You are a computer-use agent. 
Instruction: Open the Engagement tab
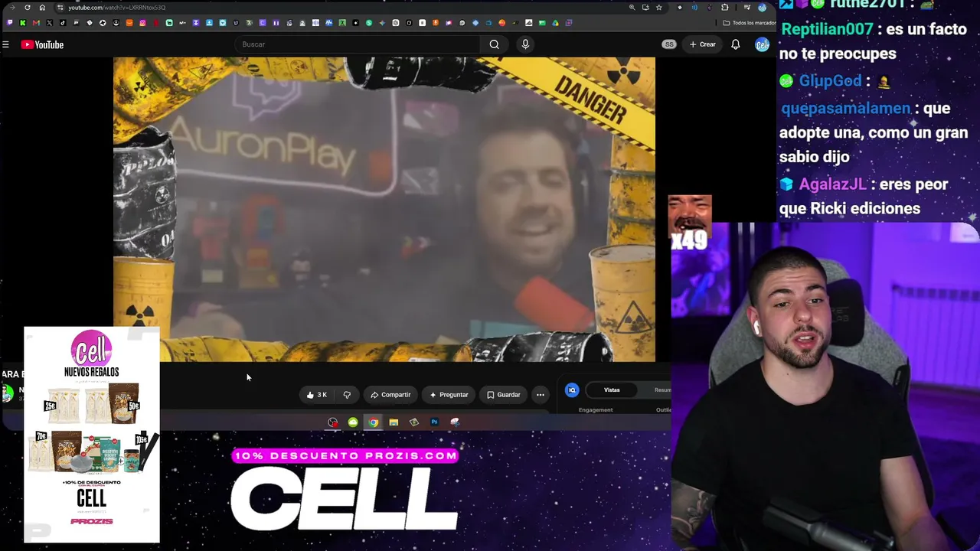596,410
